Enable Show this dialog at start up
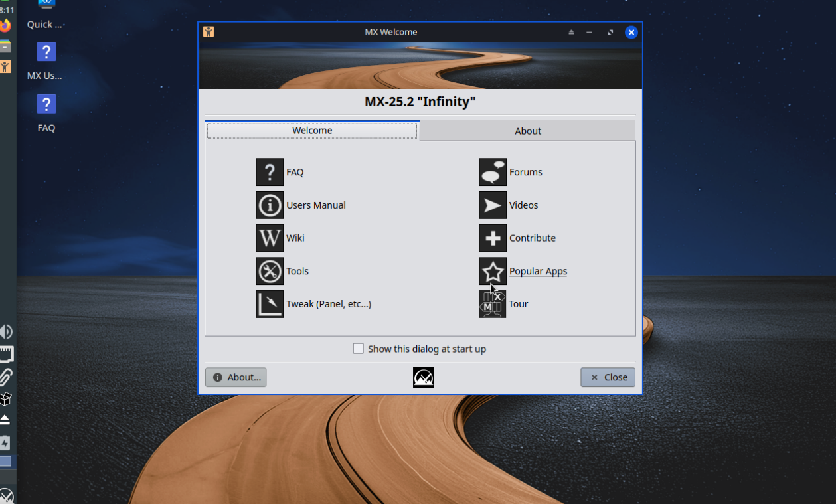The image size is (836, 504). pyautogui.click(x=359, y=349)
